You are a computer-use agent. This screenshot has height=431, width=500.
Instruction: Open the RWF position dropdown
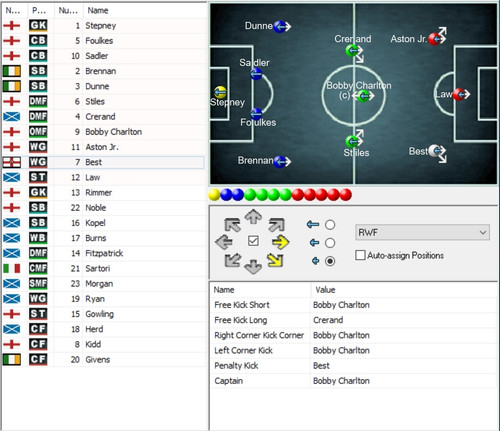tap(422, 232)
